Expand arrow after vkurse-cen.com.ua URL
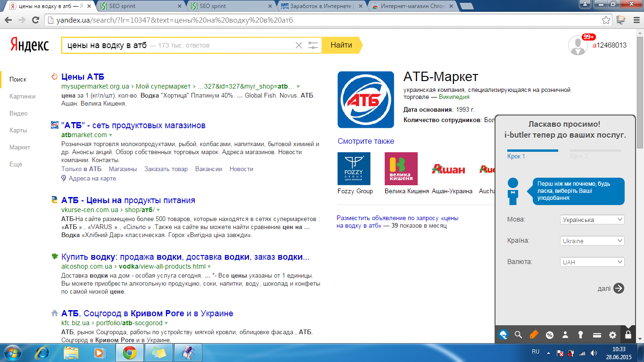644x362 pixels. [x=158, y=210]
